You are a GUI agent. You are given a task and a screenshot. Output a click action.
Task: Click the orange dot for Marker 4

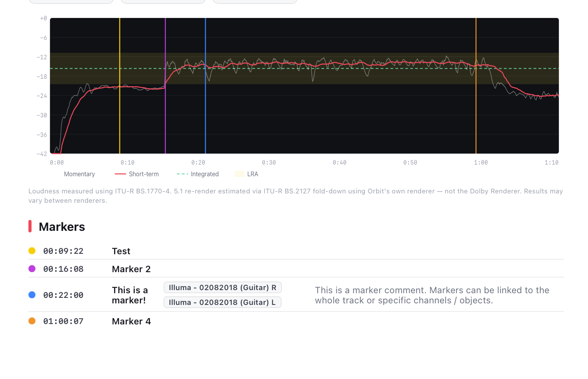(32, 321)
